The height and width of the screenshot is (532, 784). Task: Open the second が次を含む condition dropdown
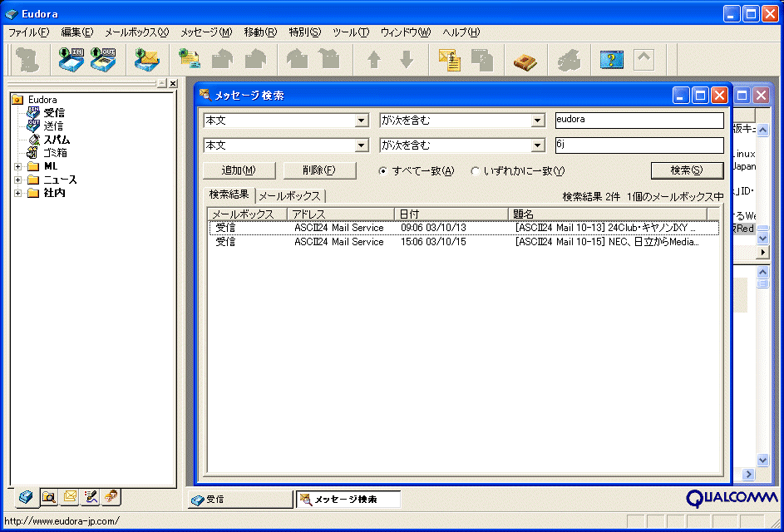pos(537,145)
